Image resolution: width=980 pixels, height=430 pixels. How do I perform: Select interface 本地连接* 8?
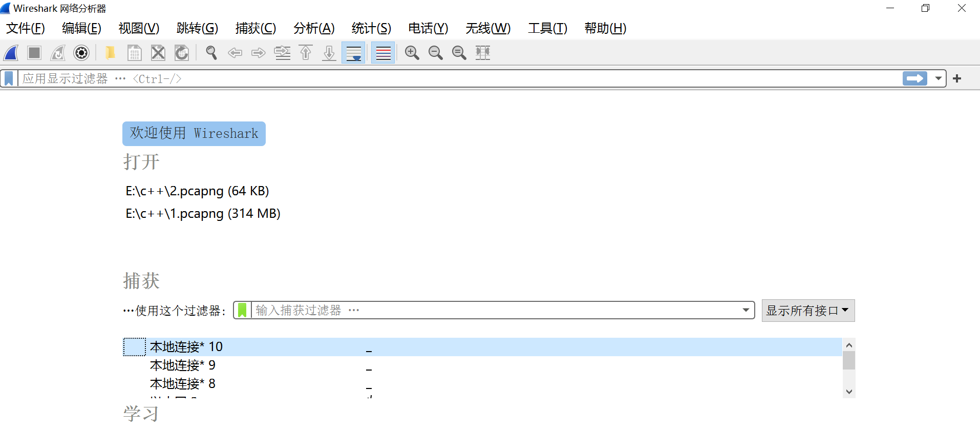(483, 384)
